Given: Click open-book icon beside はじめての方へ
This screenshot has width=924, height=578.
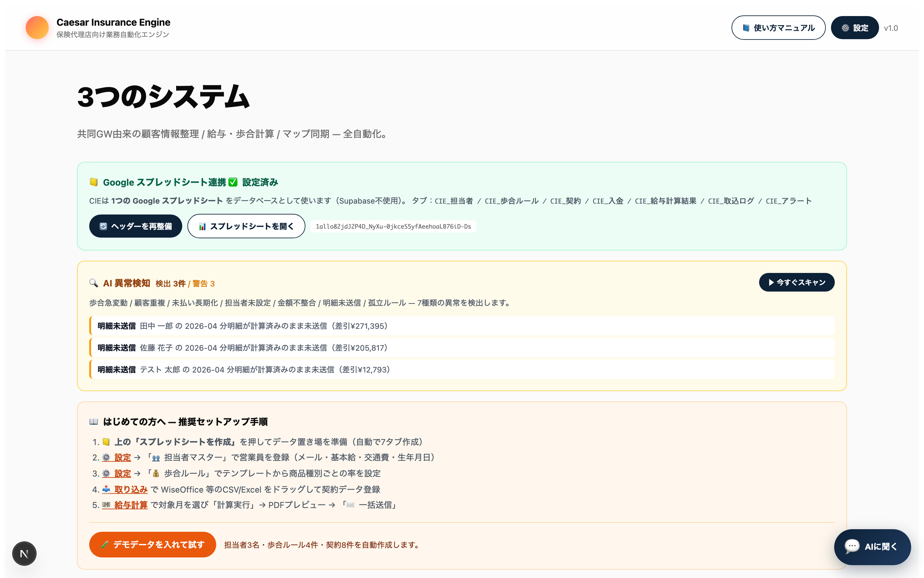Looking at the screenshot, I should click(x=94, y=422).
